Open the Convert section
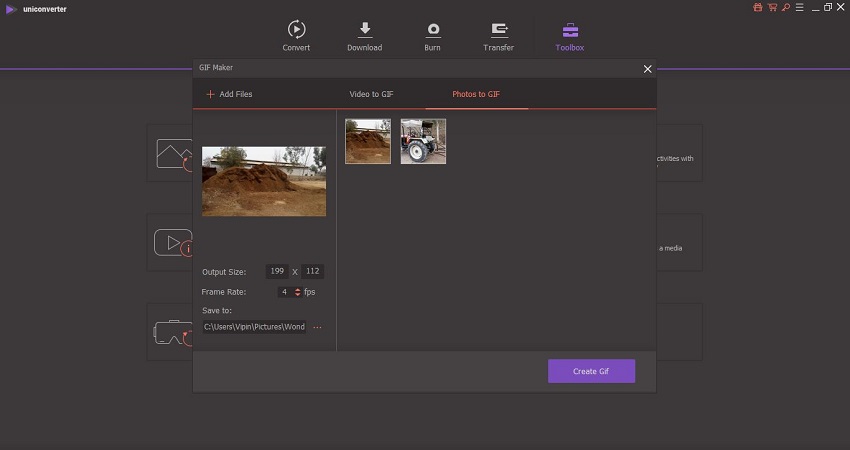This screenshot has width=850, height=450. (x=296, y=35)
